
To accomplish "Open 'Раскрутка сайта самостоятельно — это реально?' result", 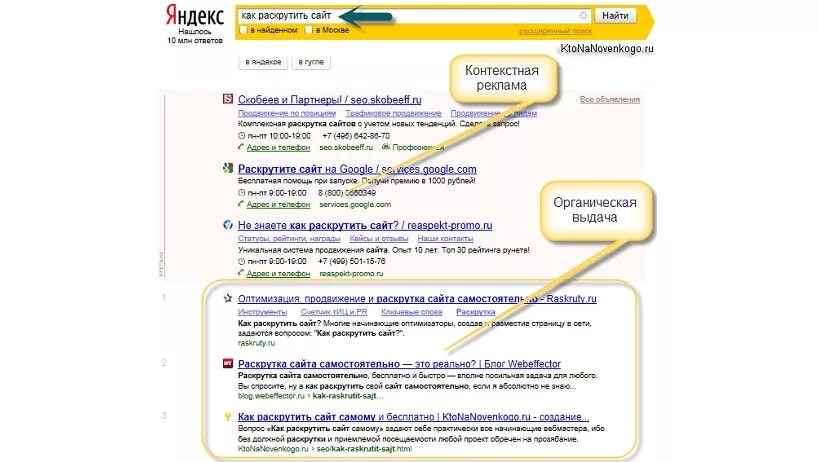I will [x=399, y=364].
